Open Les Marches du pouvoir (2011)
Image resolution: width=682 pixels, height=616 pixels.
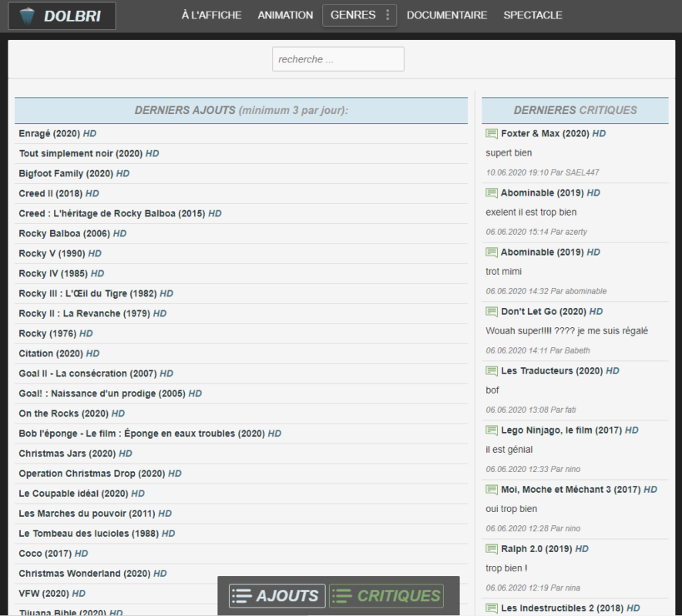click(96, 514)
